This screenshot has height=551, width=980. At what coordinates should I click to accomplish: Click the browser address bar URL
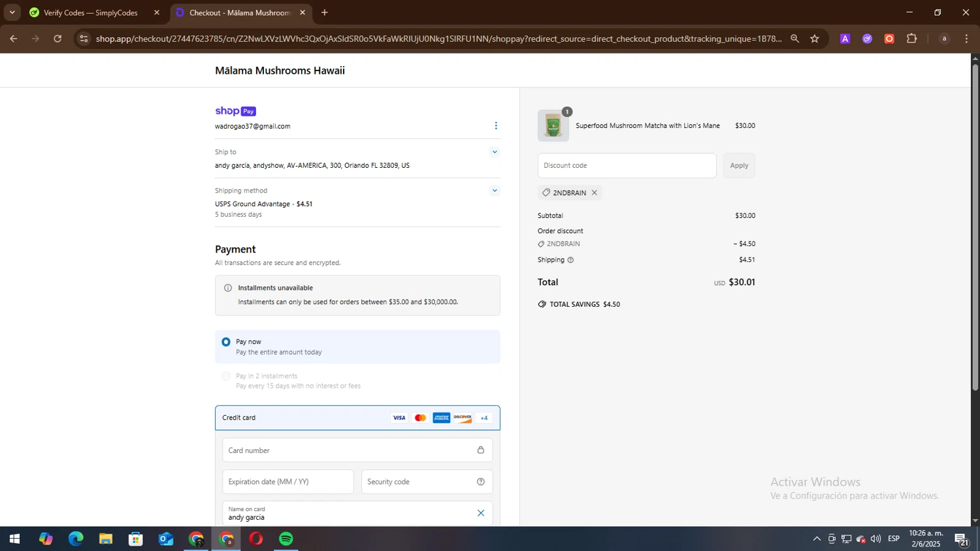(438, 39)
